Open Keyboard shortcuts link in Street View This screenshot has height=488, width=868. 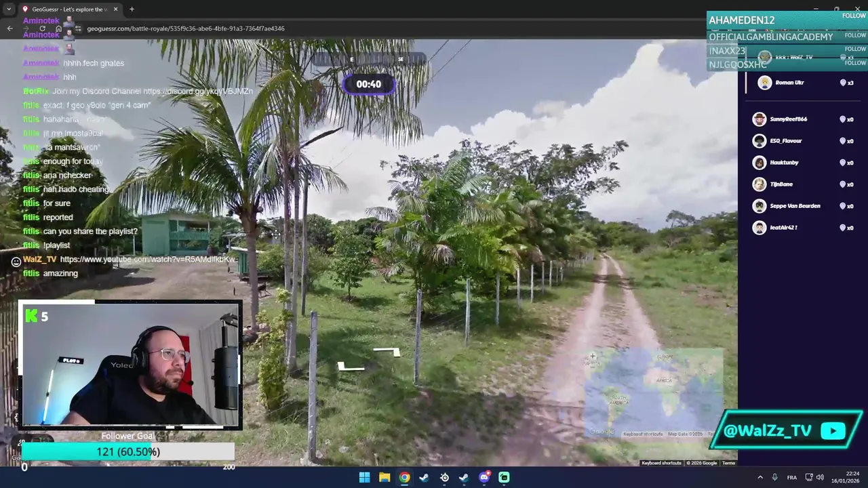[x=661, y=463]
